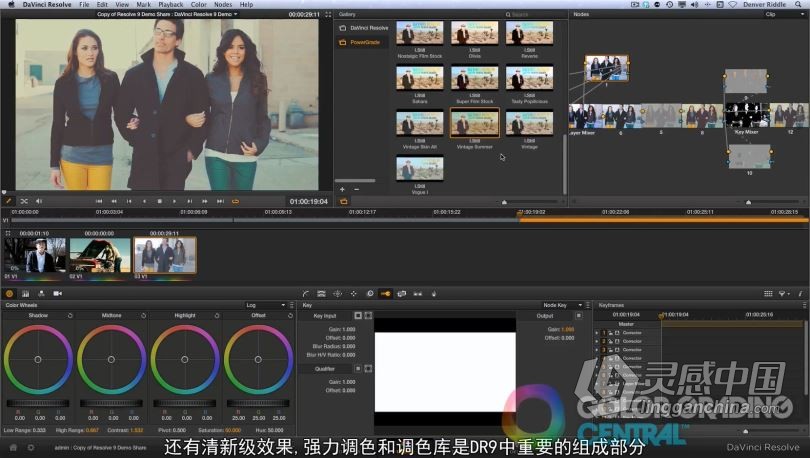This screenshot has width=810, height=458.
Task: Click the Gallery search field
Action: (535, 14)
